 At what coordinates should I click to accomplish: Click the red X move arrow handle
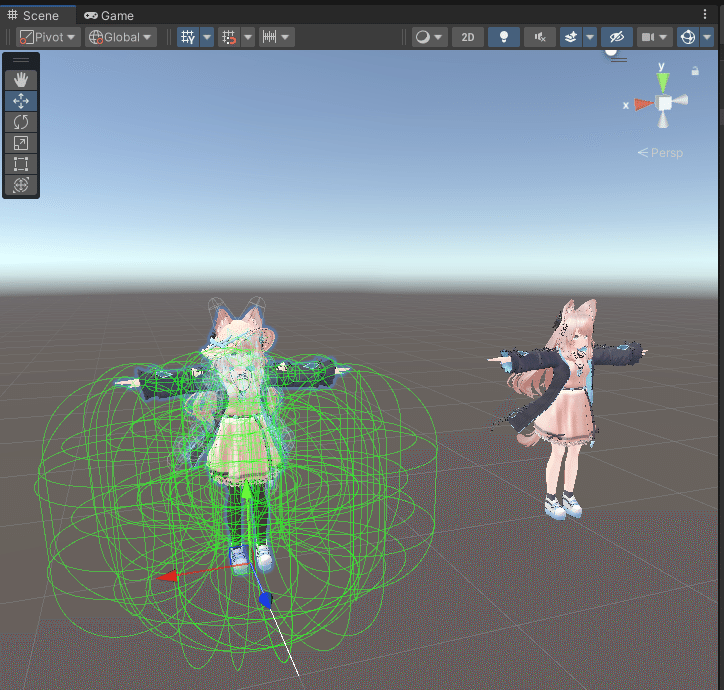pos(168,576)
